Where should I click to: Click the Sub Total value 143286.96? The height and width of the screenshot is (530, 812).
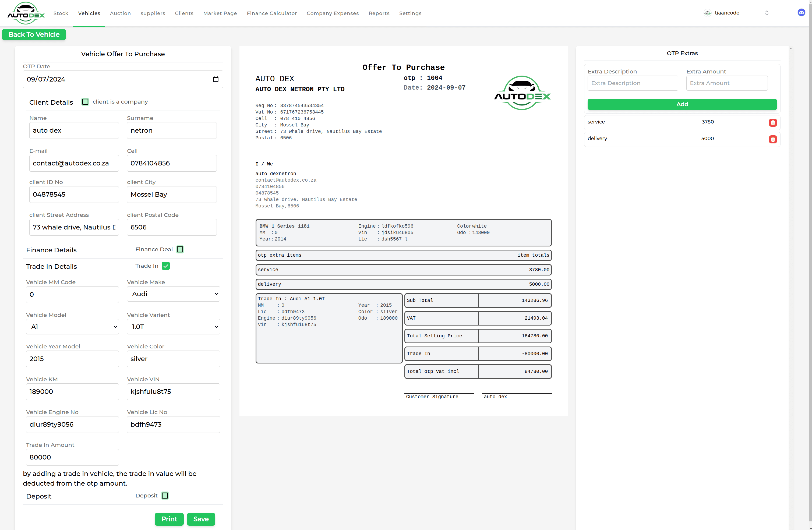[534, 301]
